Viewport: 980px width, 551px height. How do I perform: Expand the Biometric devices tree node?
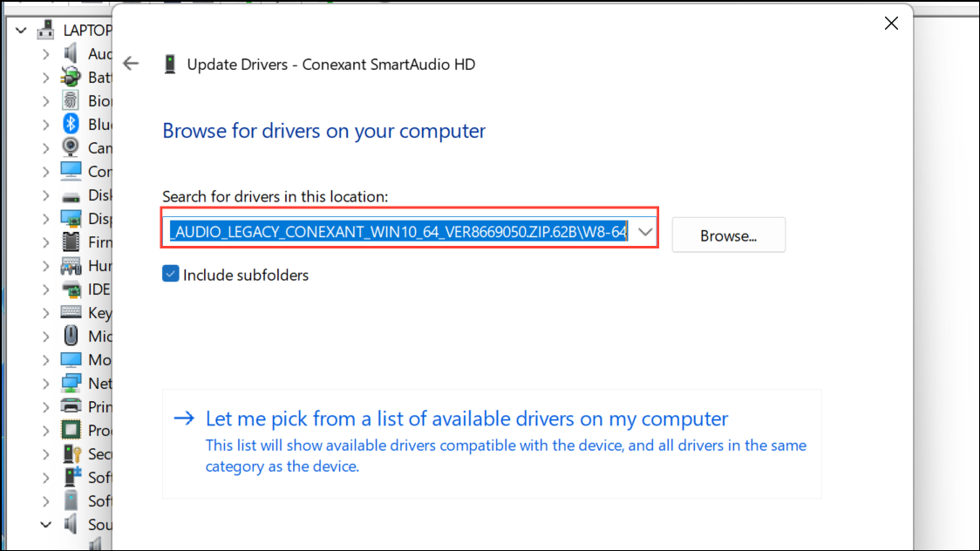click(45, 101)
